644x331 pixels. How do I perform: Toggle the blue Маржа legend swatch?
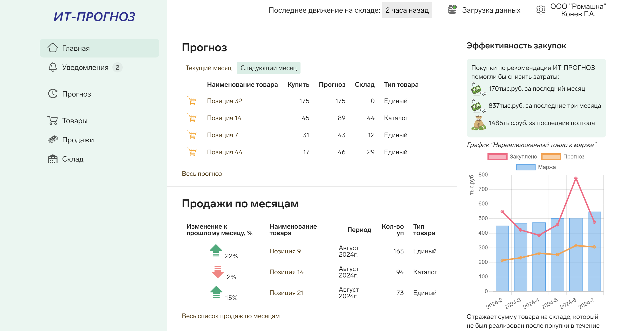[526, 167]
